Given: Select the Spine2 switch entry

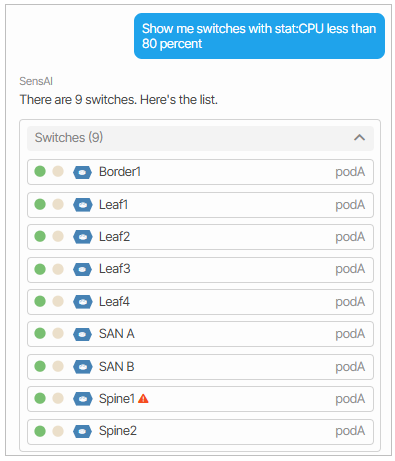Looking at the screenshot, I should (200, 432).
